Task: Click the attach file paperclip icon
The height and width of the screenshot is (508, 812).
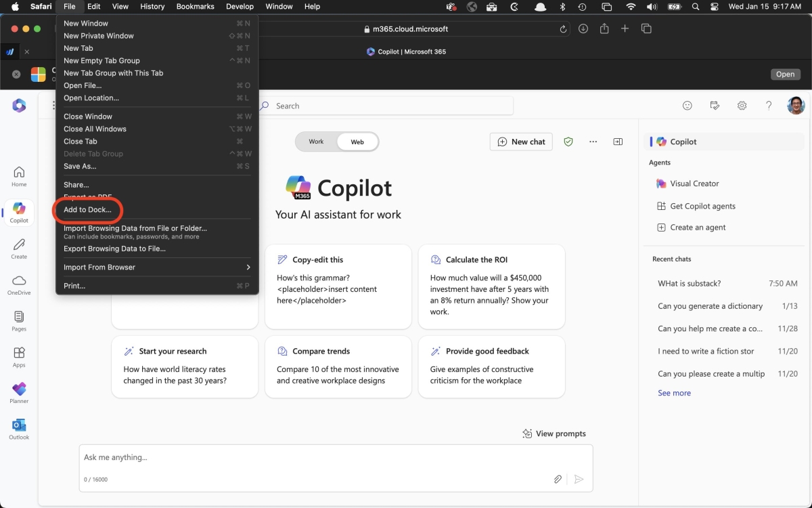Action: [x=558, y=479]
